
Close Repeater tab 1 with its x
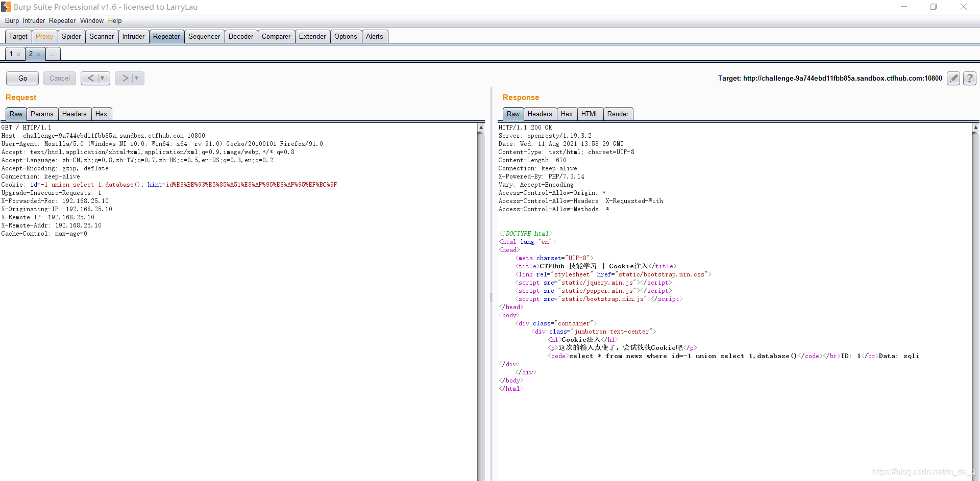(x=19, y=54)
